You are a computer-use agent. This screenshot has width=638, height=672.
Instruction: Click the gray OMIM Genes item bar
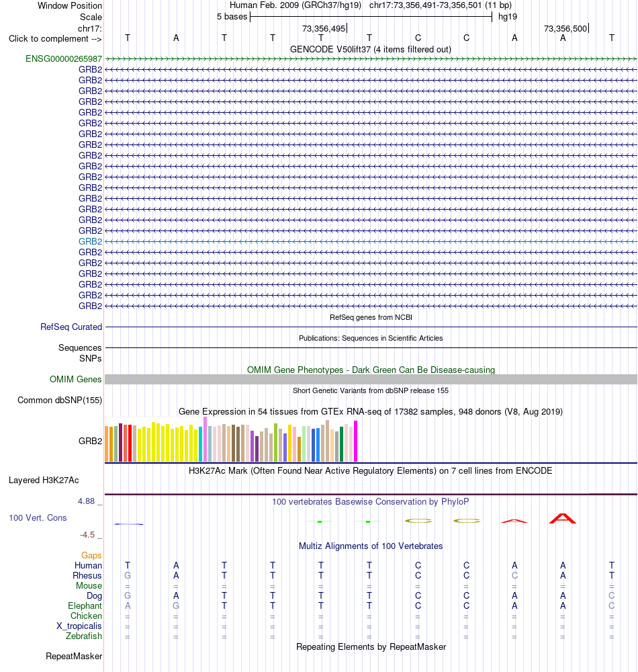371,379
